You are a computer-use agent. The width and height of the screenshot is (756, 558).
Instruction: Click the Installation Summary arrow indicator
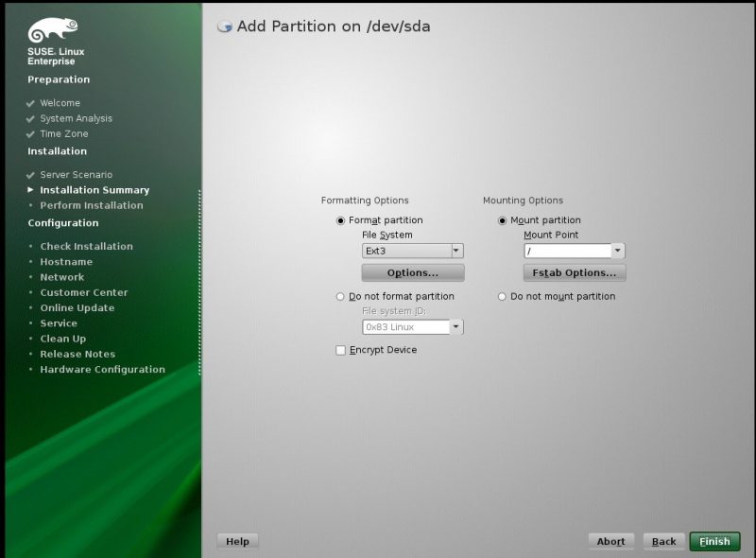point(31,190)
